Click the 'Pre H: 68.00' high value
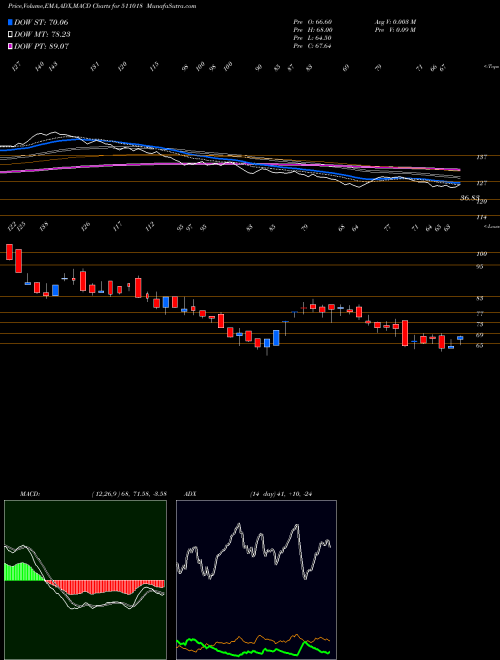Screen dimensions: 500x660 tap(313, 30)
